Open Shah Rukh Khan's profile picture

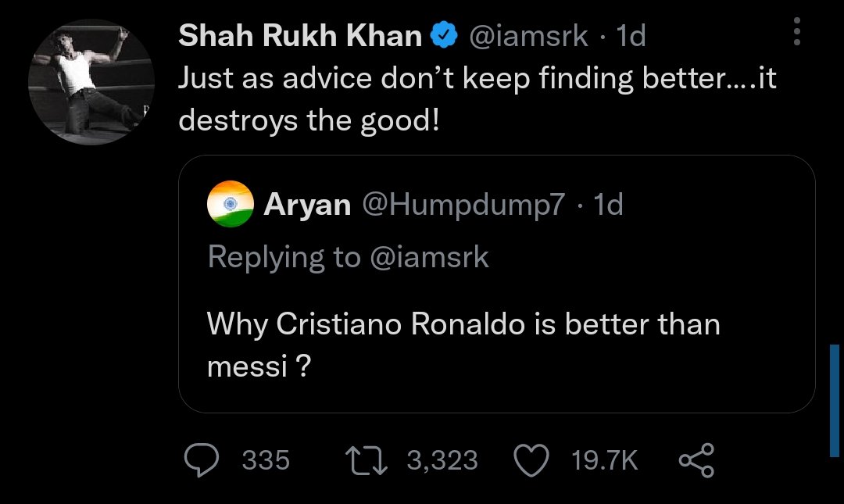tap(91, 82)
